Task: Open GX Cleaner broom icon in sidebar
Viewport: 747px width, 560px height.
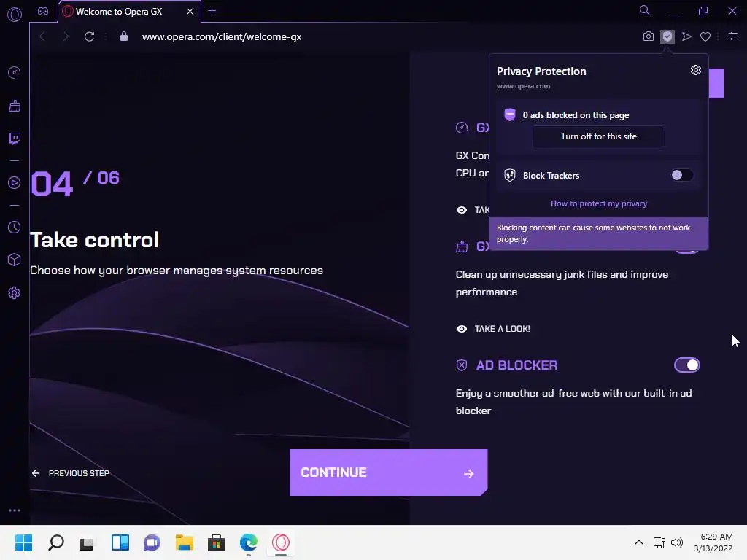Action: [15, 106]
